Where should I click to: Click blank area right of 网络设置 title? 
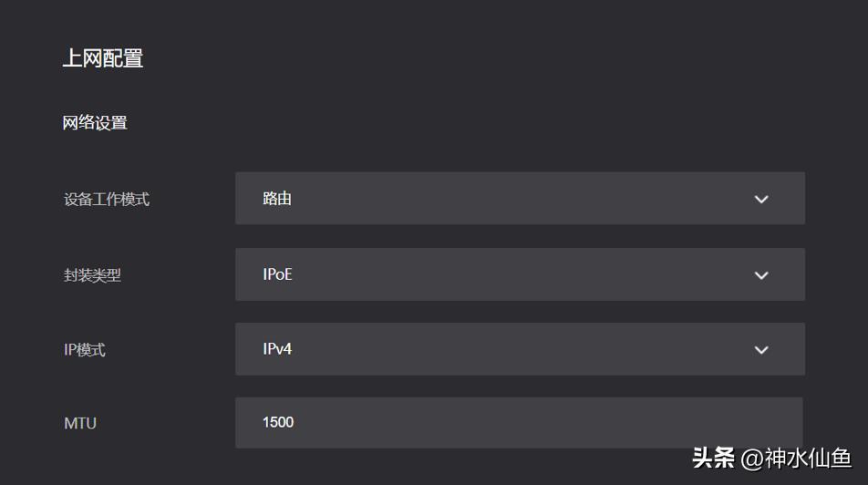[456, 123]
